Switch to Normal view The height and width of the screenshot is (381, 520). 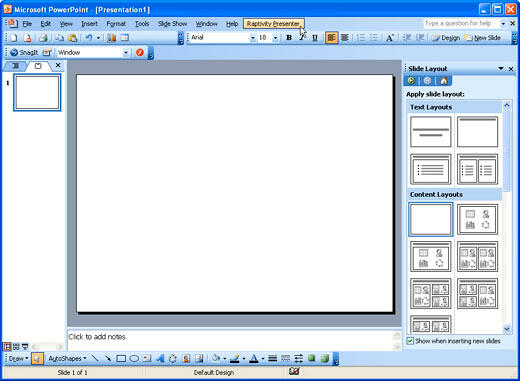click(7, 347)
